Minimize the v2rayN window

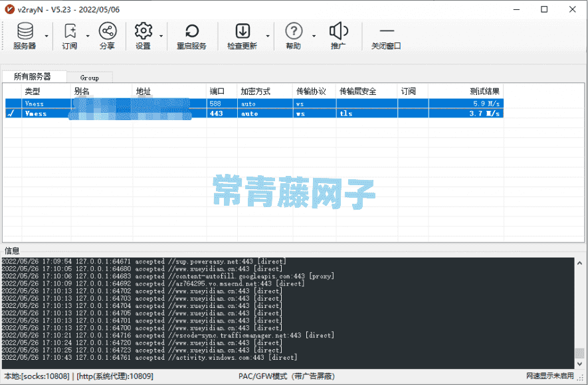point(516,9)
